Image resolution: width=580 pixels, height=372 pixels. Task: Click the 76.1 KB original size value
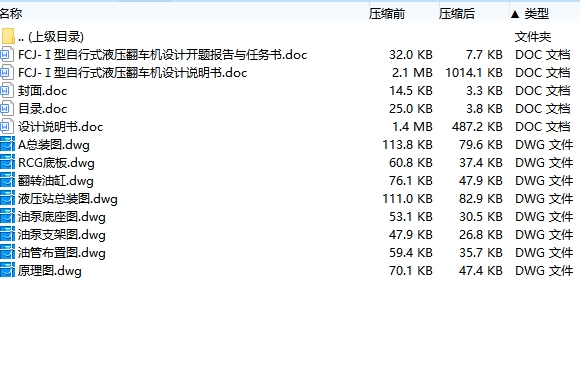411,181
